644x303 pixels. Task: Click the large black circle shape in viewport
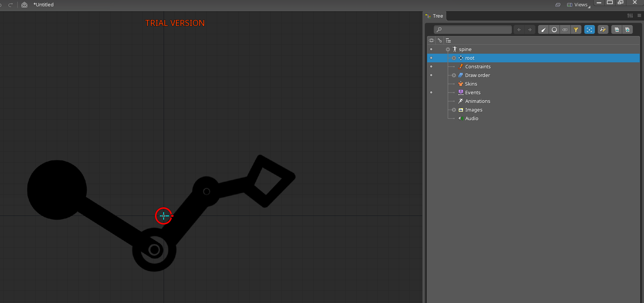pyautogui.click(x=57, y=190)
